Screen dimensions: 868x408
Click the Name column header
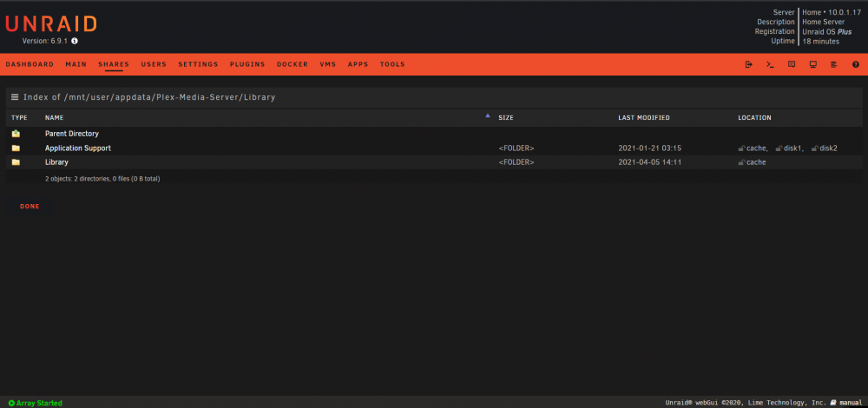[x=54, y=118]
